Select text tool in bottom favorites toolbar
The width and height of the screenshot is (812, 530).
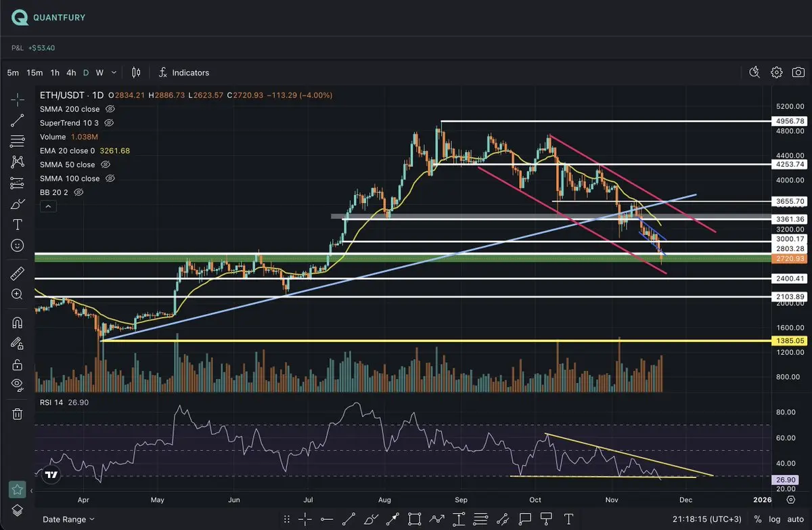(568, 519)
